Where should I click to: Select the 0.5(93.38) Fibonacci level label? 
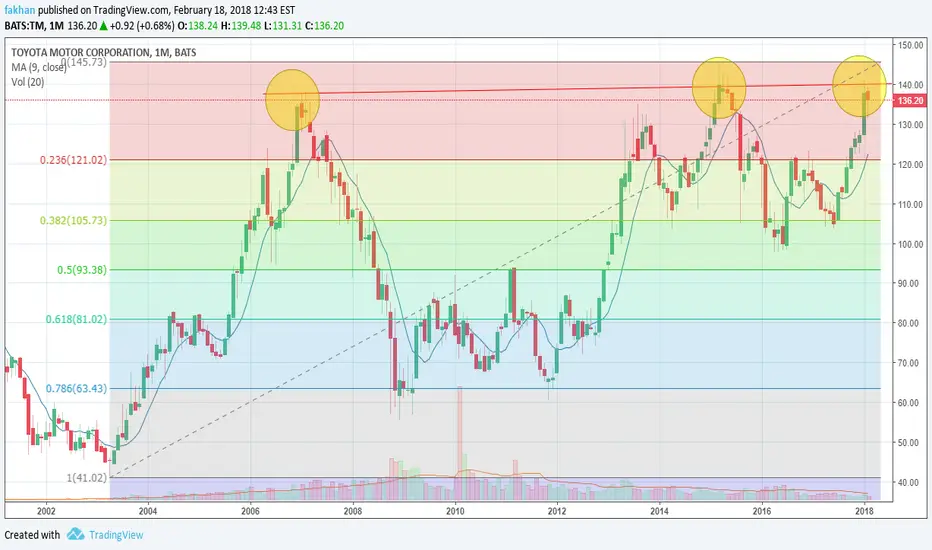tap(82, 270)
